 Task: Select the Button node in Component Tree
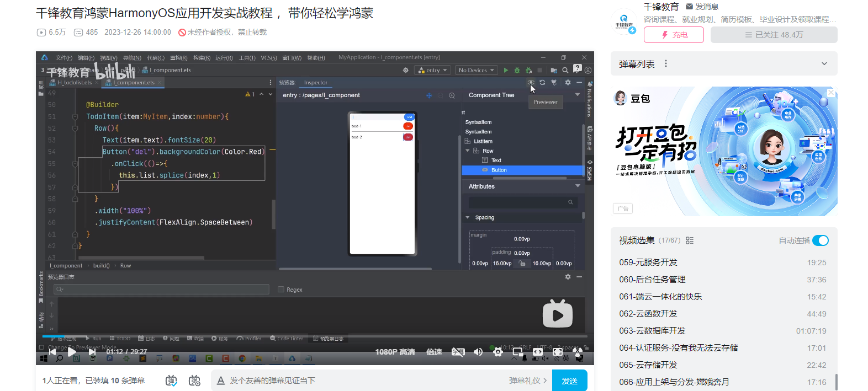tap(499, 170)
